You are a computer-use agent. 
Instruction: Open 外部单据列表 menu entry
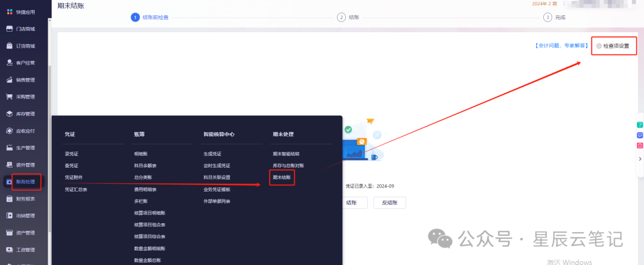[217, 201]
